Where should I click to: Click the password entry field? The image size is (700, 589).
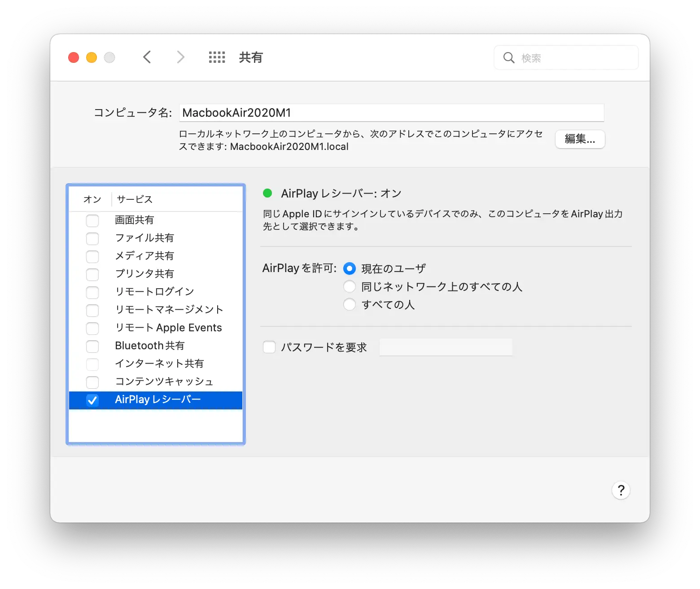point(446,347)
